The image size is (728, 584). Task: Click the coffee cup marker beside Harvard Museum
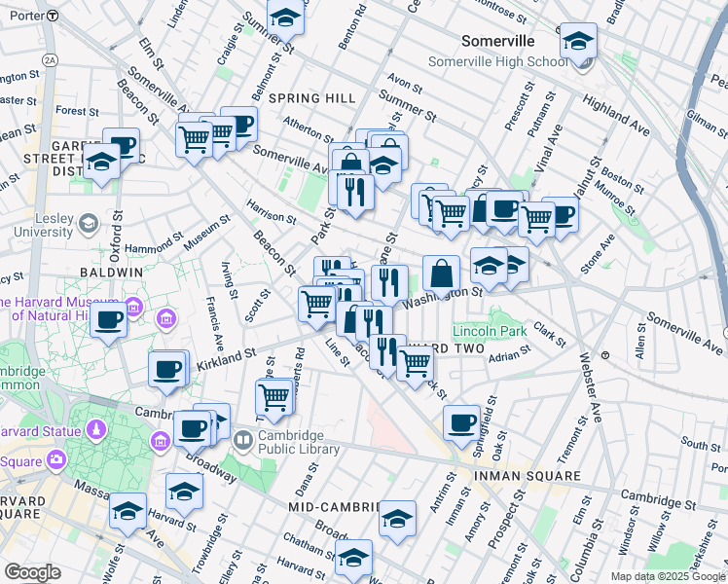tap(109, 320)
